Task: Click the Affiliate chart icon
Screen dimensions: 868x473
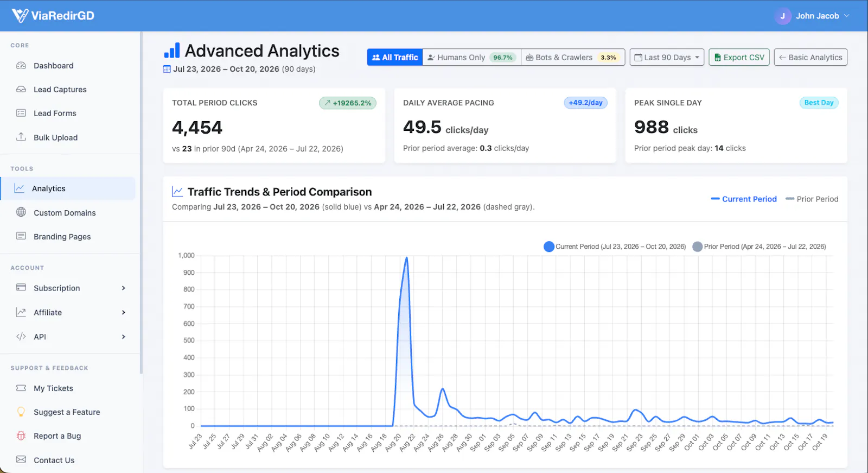Action: pyautogui.click(x=21, y=312)
